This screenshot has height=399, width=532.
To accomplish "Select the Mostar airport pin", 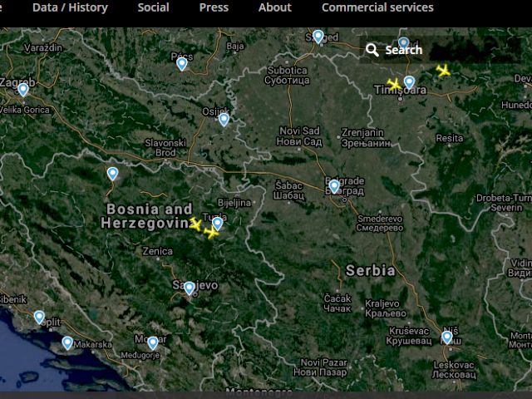I will (153, 343).
